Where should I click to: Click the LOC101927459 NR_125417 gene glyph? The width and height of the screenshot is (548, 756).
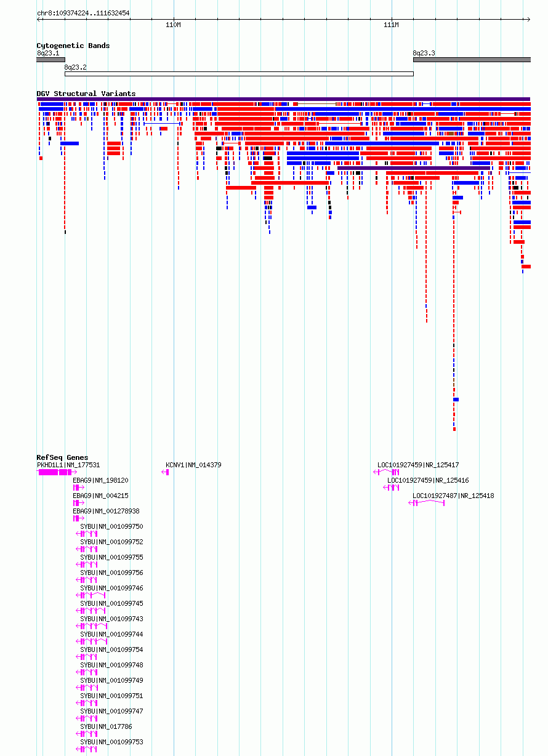[x=386, y=472]
